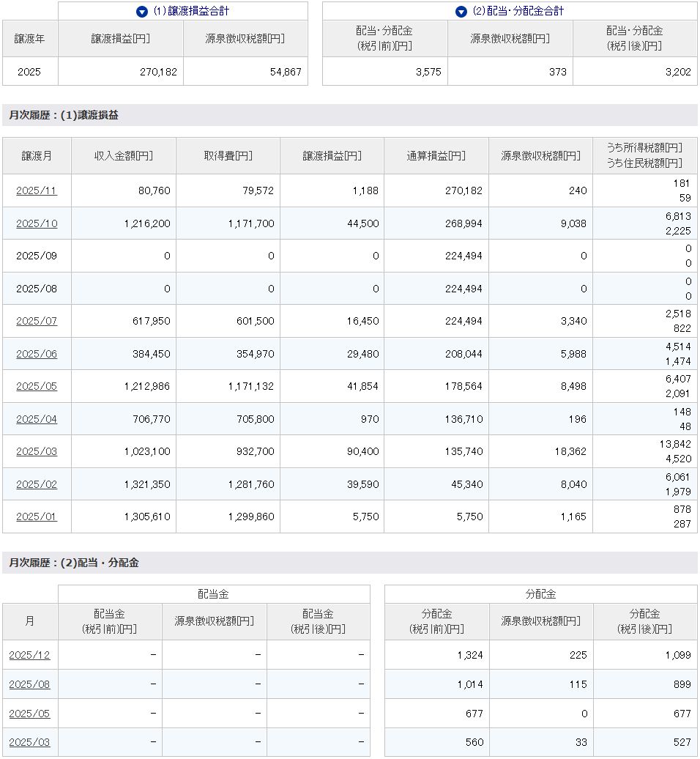View the 2025/04 transfer month details

point(37,419)
